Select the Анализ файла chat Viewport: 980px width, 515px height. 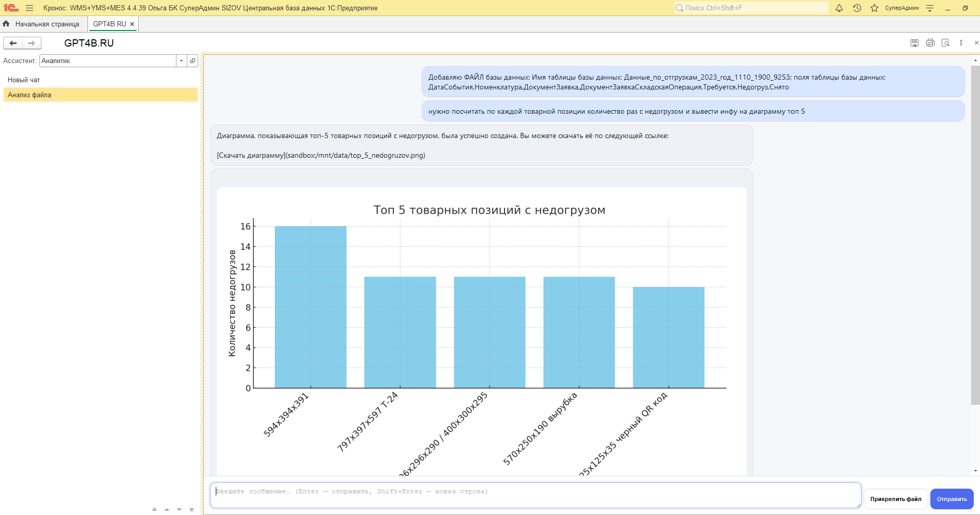tap(29, 95)
